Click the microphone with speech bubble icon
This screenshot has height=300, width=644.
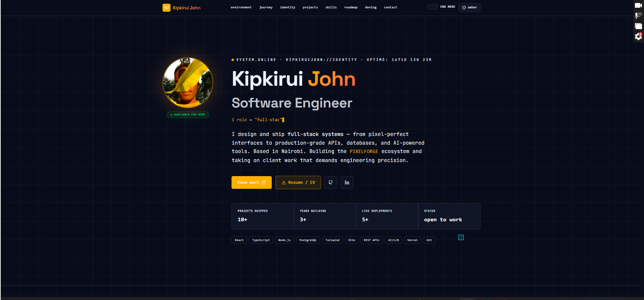point(638,15)
